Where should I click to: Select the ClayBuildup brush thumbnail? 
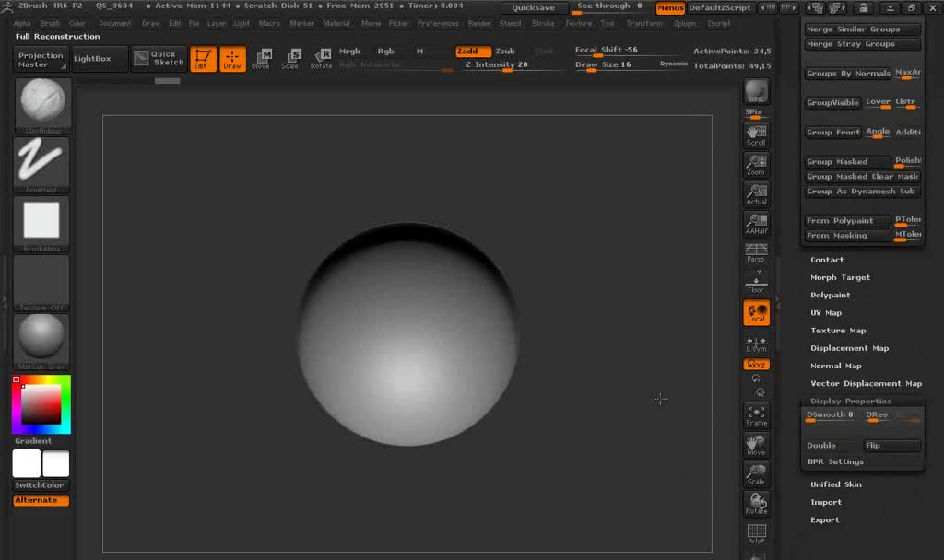pyautogui.click(x=42, y=105)
